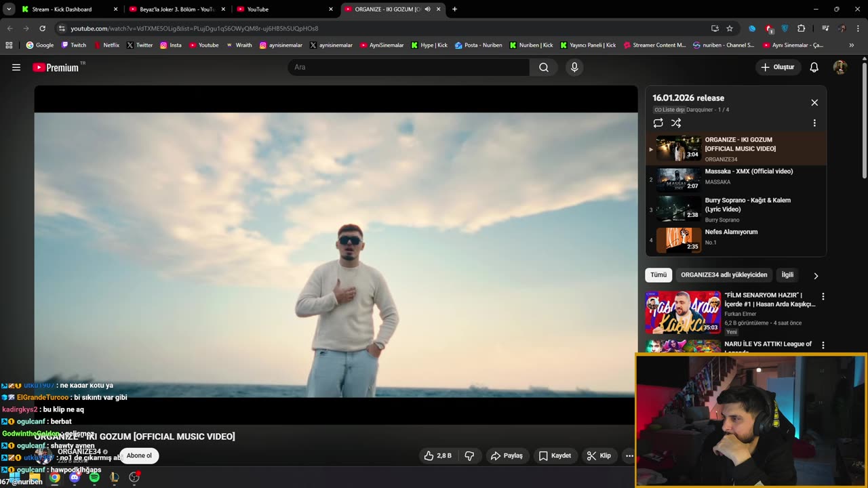Open the Twitter bookmark
The image size is (868, 488).
tap(140, 45)
